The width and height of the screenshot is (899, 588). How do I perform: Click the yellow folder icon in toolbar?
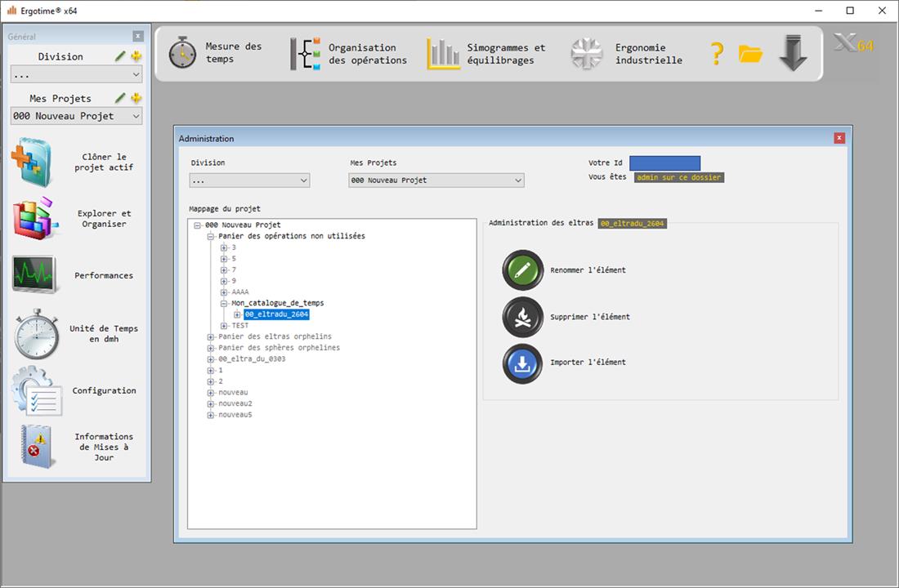tap(750, 54)
